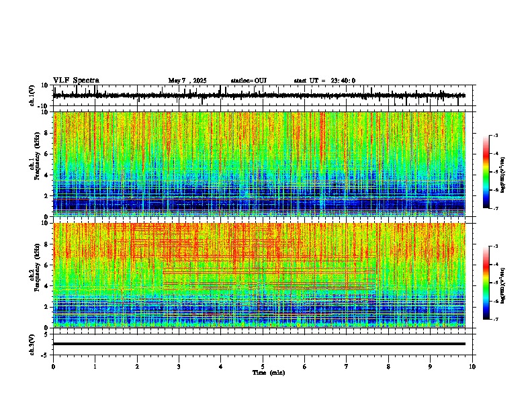Select the "May 7 , 2025" date text
This screenshot has height=411, width=532.
(187, 81)
